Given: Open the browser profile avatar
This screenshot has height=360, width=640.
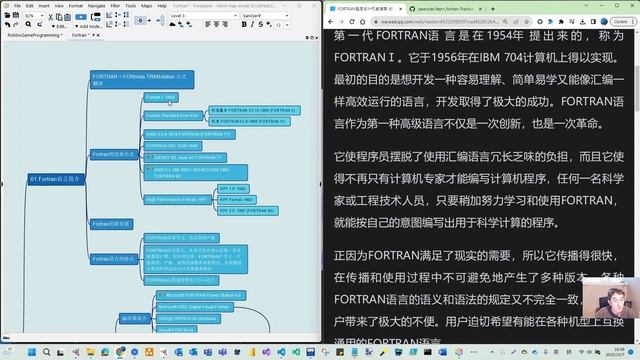Looking at the screenshot, I should (604, 22).
